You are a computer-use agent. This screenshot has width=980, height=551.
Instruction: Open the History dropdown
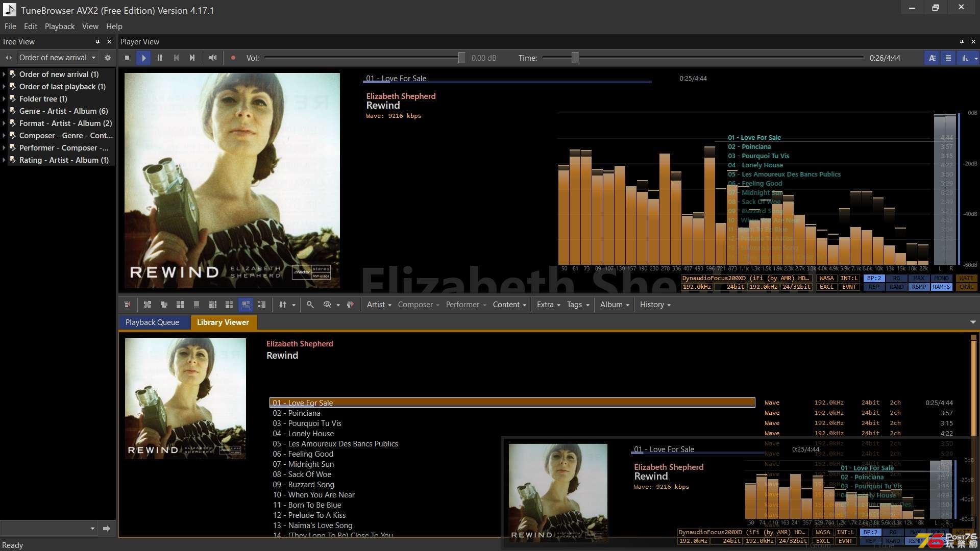[x=655, y=305]
